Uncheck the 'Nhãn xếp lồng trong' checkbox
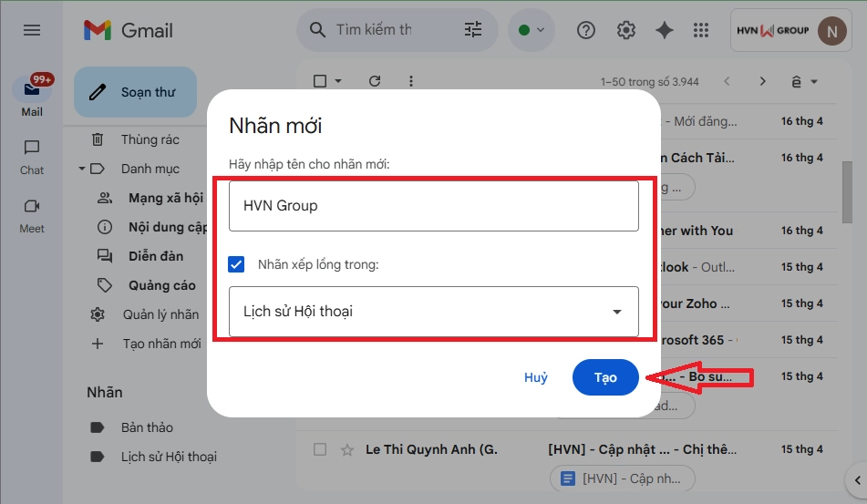867x504 pixels. pos(237,264)
